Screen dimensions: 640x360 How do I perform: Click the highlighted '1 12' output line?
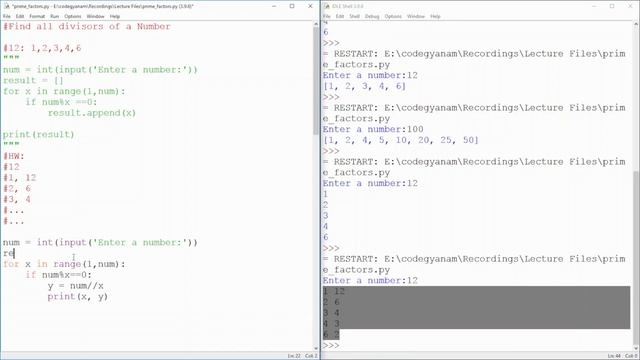click(x=334, y=291)
